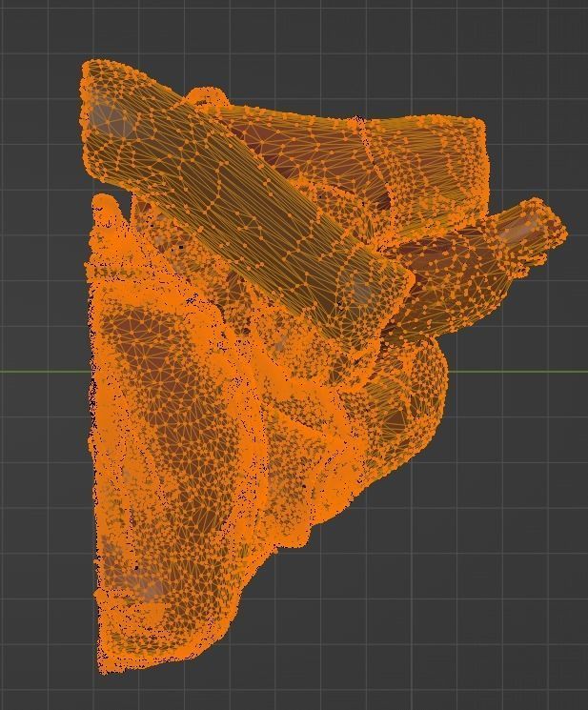Select the small cylindrical protrusion on the mesh's right
588x710 pixels.
click(527, 235)
